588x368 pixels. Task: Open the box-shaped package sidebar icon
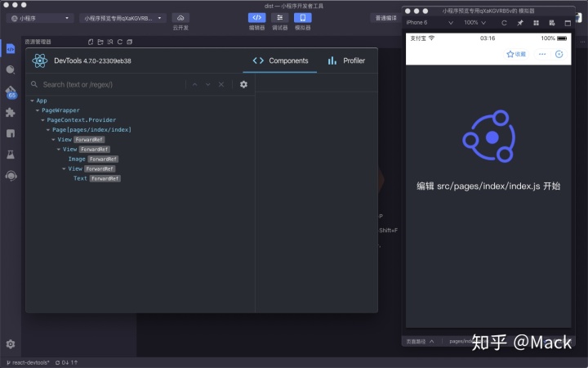pyautogui.click(x=11, y=133)
